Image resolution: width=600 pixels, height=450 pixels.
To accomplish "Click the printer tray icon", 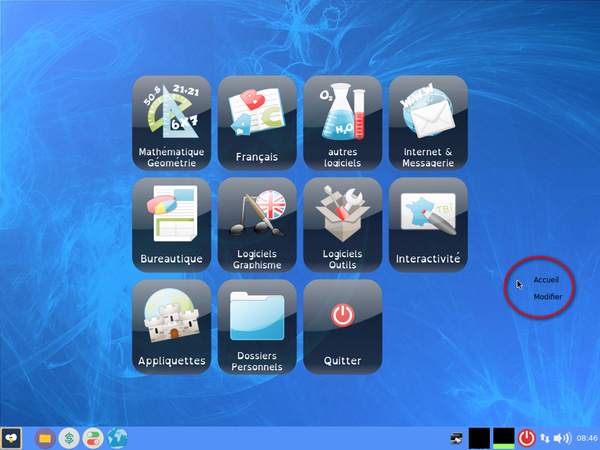I will tap(456, 438).
